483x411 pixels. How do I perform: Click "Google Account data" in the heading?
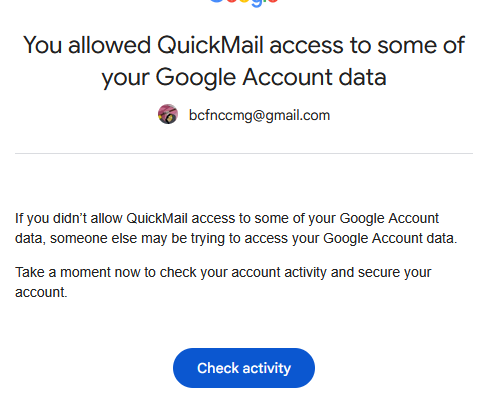271,77
